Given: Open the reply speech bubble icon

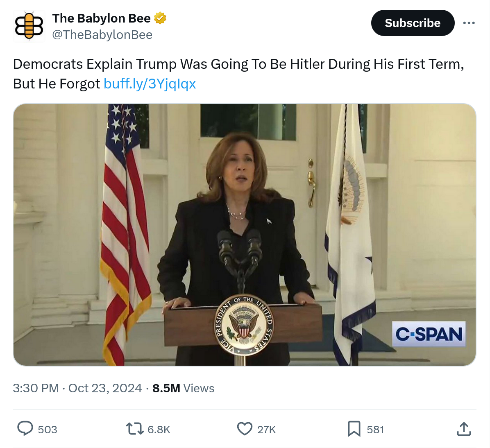Looking at the screenshot, I should (x=25, y=429).
